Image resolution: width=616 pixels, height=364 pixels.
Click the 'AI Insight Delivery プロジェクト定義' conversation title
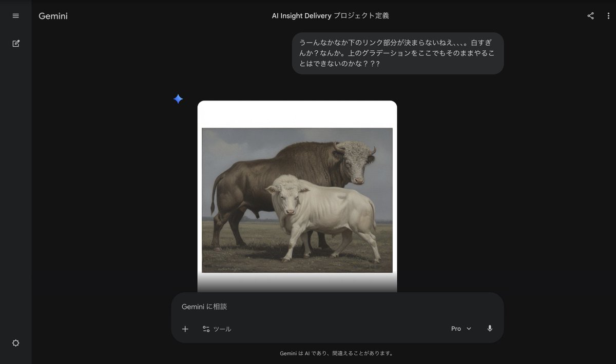tap(331, 16)
